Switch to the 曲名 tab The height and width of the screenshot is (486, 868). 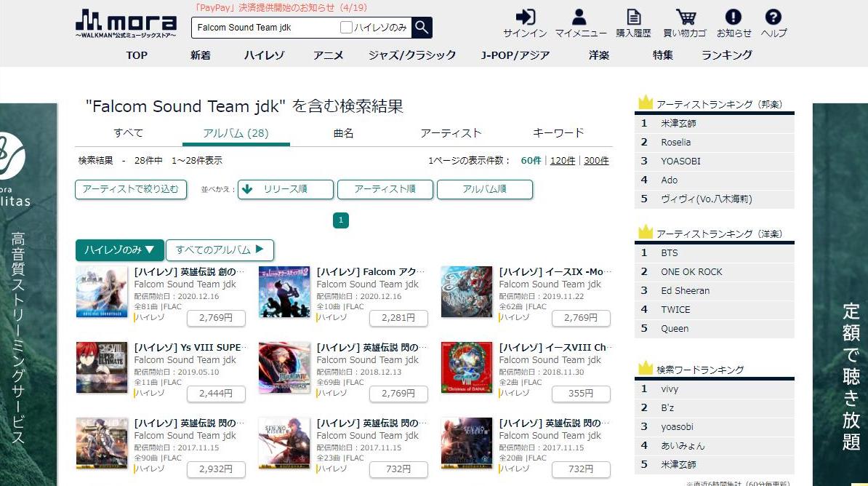point(343,133)
